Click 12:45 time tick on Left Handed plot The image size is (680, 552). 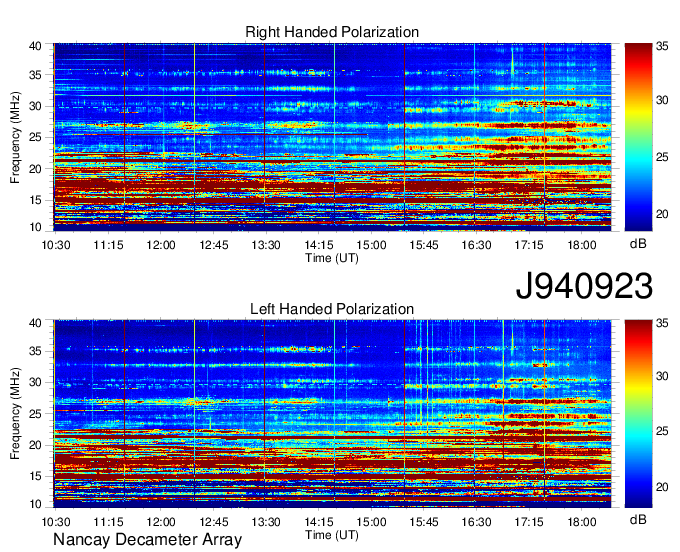[x=214, y=522]
